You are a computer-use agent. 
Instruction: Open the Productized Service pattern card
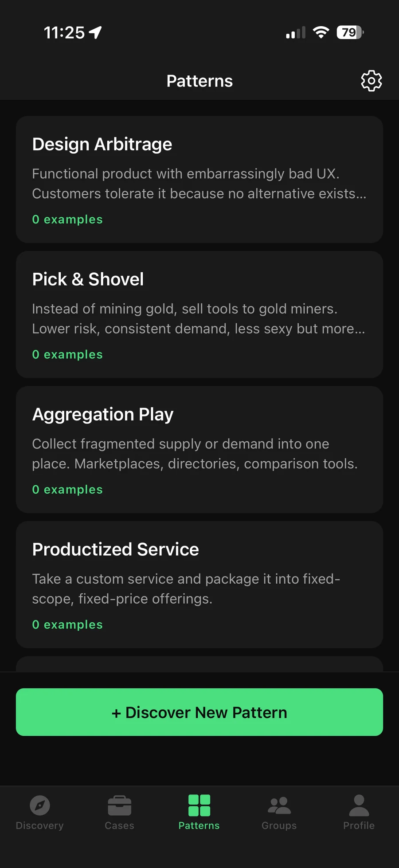[199, 585]
